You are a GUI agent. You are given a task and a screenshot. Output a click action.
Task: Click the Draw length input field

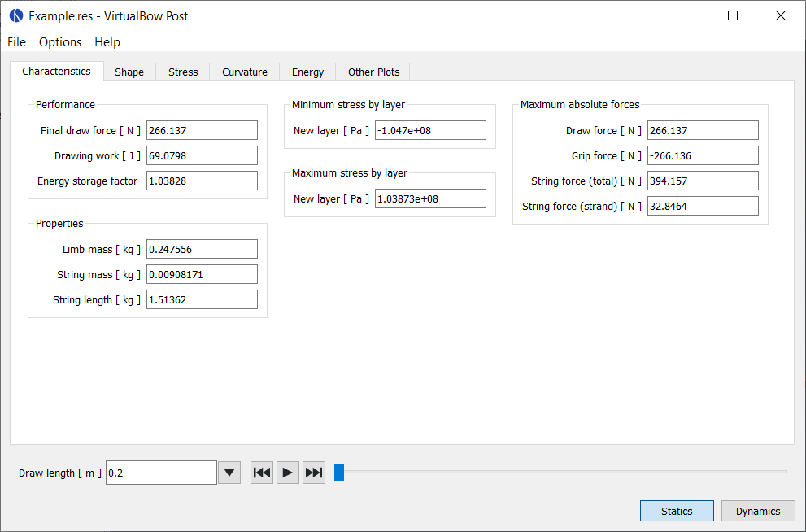(x=161, y=473)
